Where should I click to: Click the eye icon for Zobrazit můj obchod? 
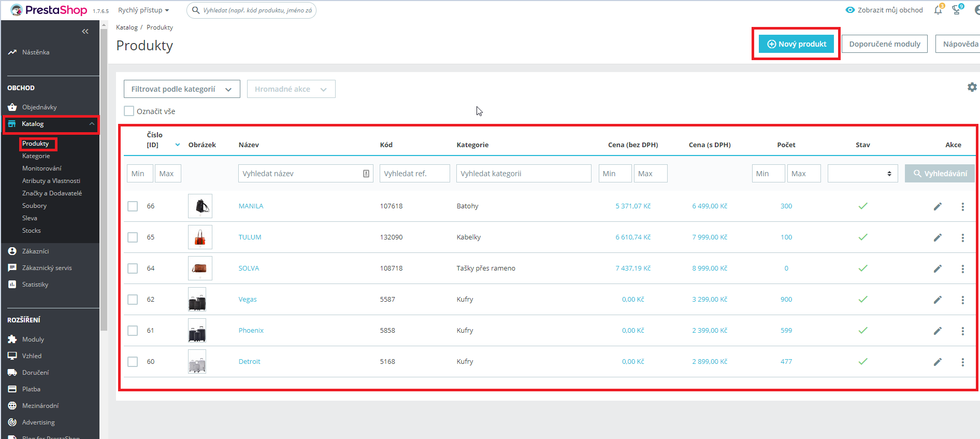pyautogui.click(x=850, y=10)
